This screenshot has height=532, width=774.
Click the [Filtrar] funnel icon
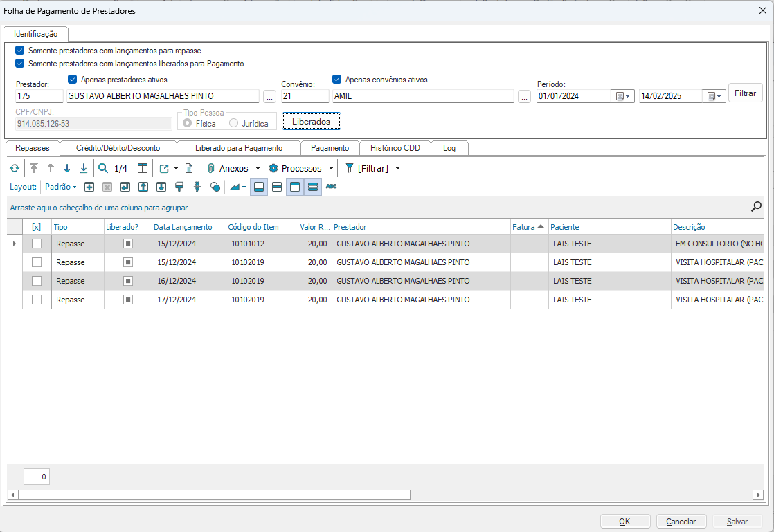click(x=350, y=169)
